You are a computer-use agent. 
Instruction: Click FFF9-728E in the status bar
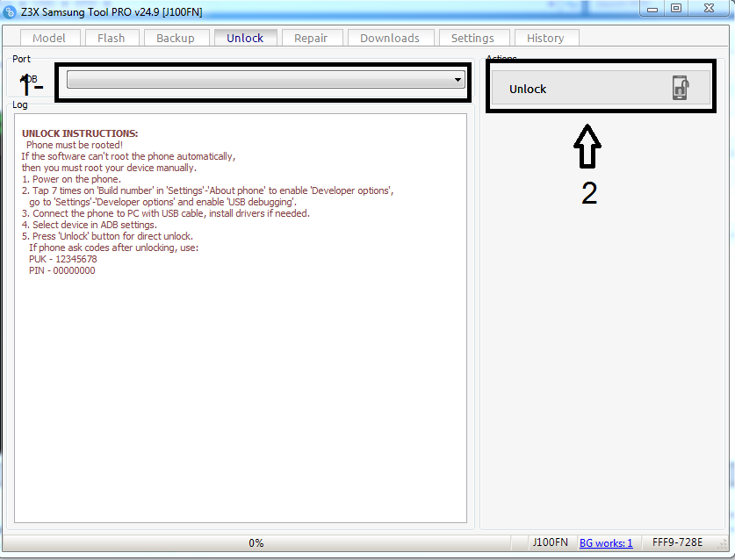[677, 542]
